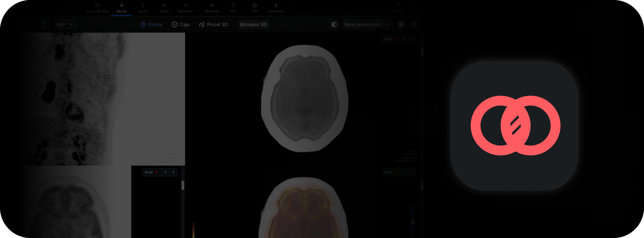Toggle the contrast half-circle button

334,25
